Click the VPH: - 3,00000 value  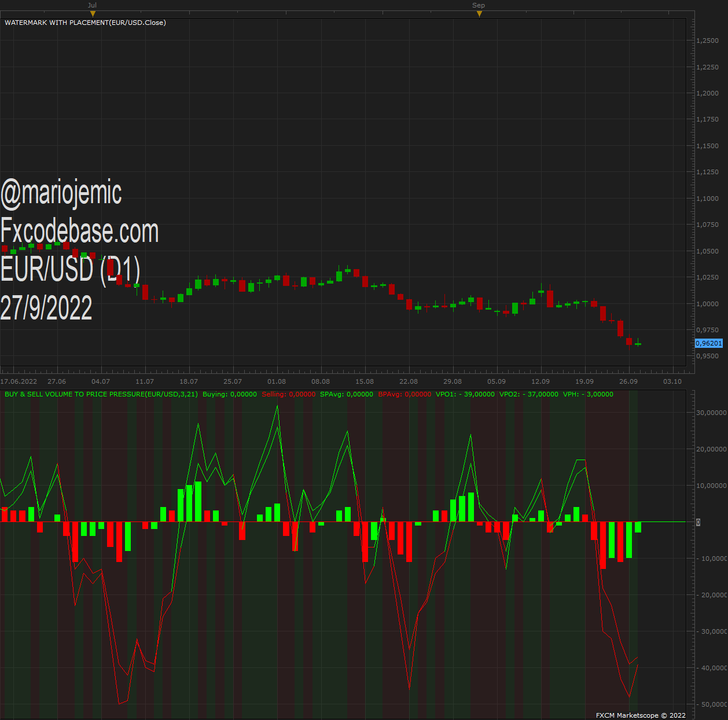(x=588, y=394)
